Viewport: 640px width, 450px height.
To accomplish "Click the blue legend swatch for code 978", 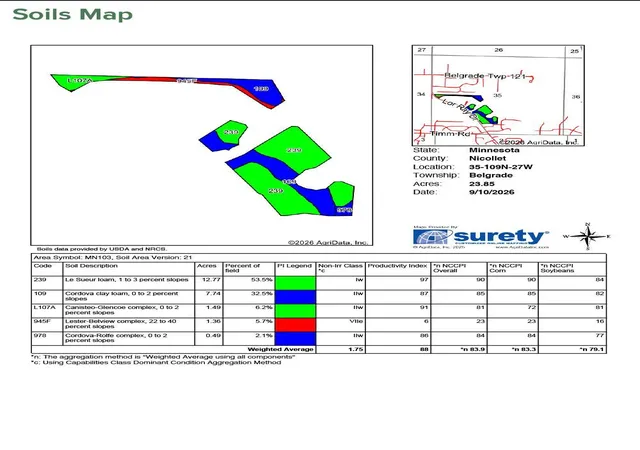I will (x=295, y=339).
